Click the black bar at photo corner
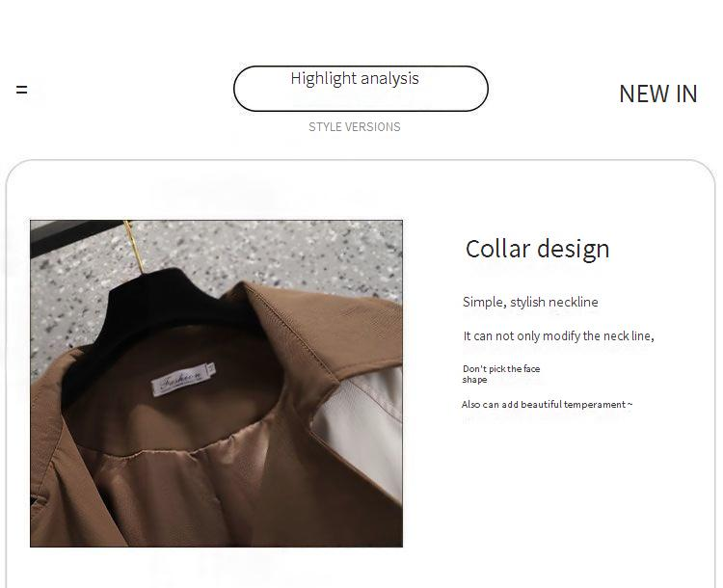Screen dimensions: 723x588 pyautogui.click(x=76, y=237)
